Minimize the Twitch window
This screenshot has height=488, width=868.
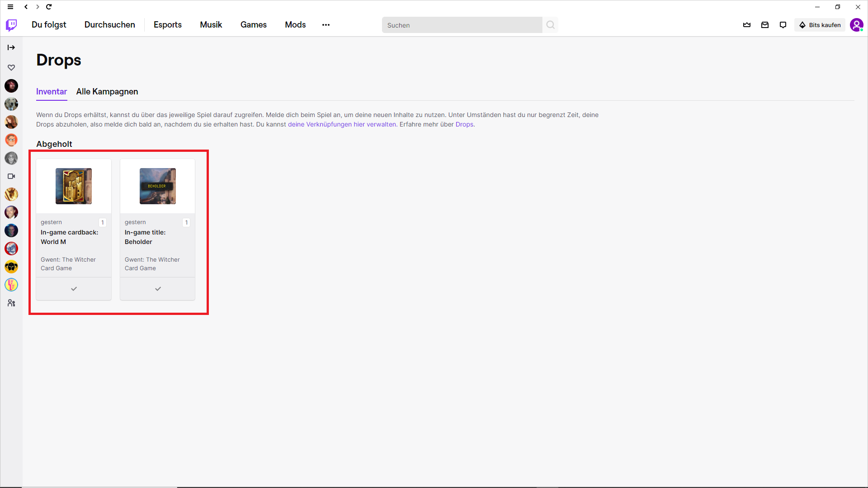tap(817, 7)
